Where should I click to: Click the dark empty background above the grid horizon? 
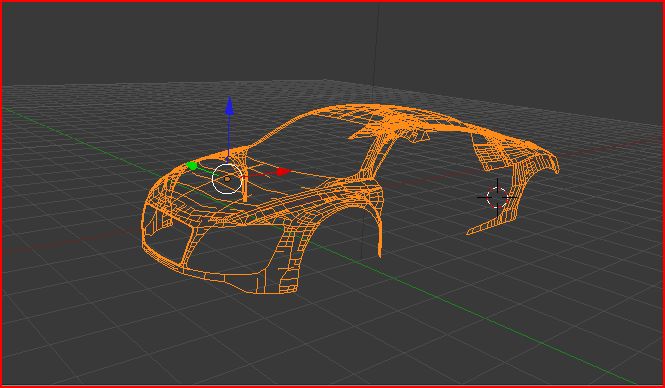(170, 42)
